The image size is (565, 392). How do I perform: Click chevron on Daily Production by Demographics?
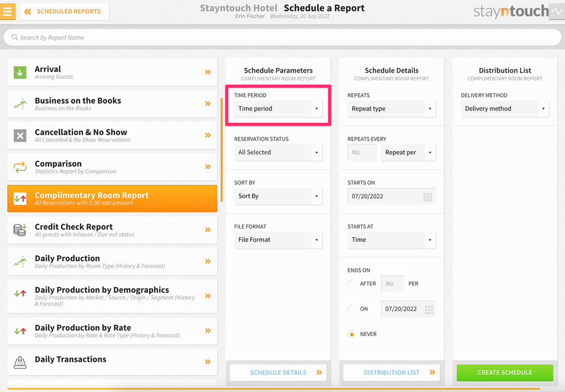tap(208, 296)
